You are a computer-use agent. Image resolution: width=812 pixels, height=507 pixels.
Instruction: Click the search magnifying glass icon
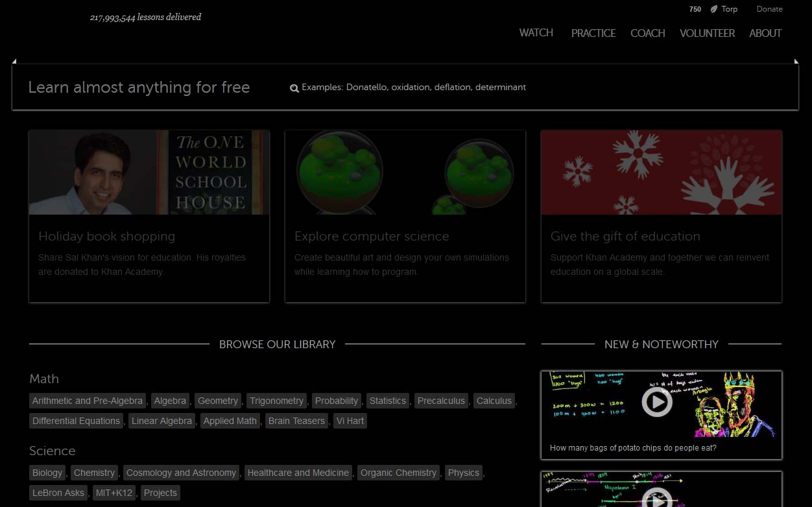click(294, 88)
